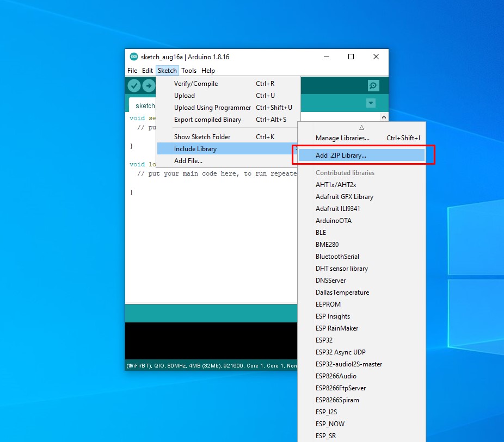Include the ESP8266Audio library
Viewport: 504px width, 442px height.
pos(336,376)
